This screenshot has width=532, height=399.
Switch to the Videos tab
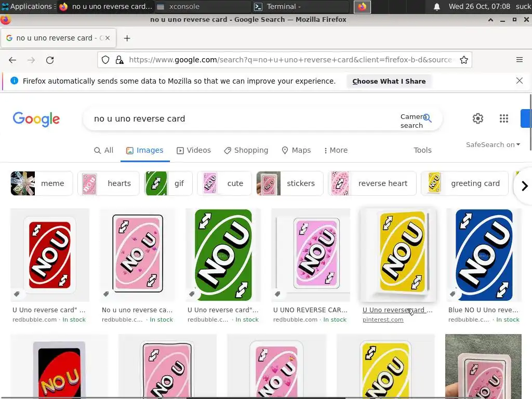[194, 150]
